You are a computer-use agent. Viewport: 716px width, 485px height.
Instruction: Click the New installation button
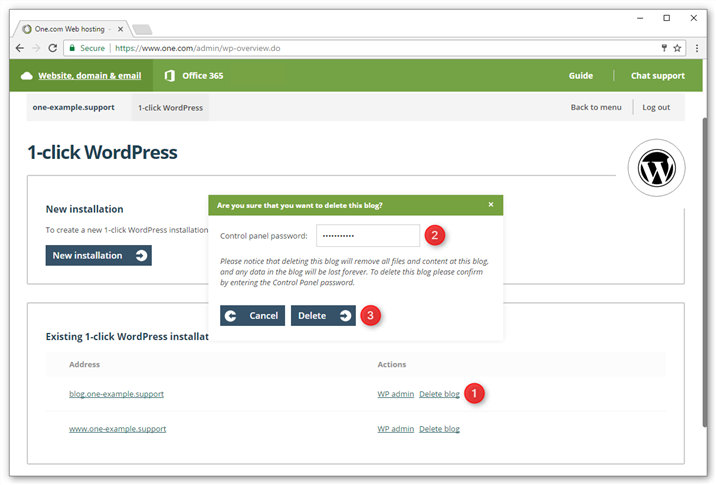point(99,255)
